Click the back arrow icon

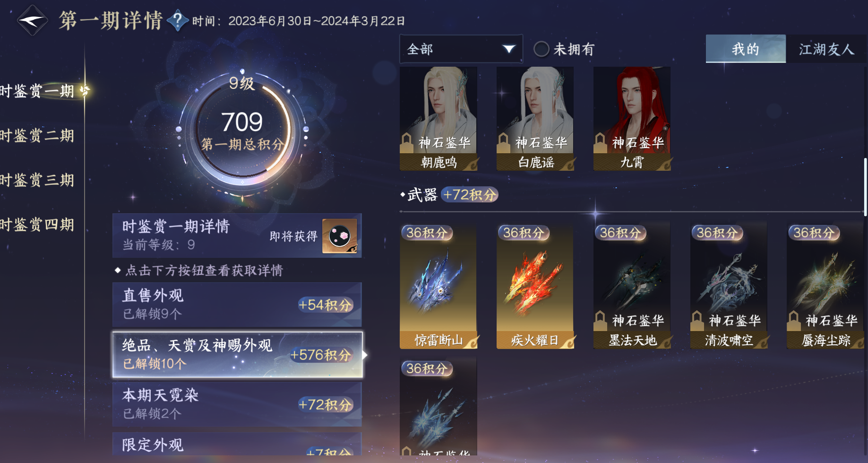click(32, 20)
